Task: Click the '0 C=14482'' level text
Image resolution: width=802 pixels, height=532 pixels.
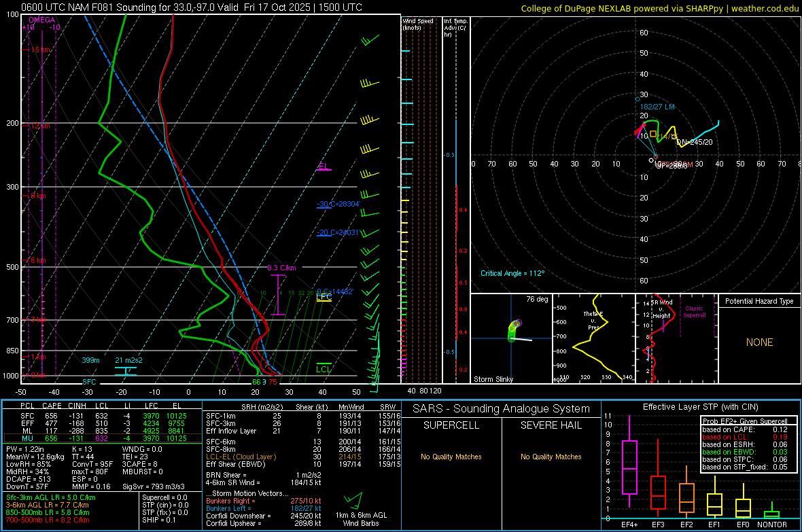Action: 335,291
